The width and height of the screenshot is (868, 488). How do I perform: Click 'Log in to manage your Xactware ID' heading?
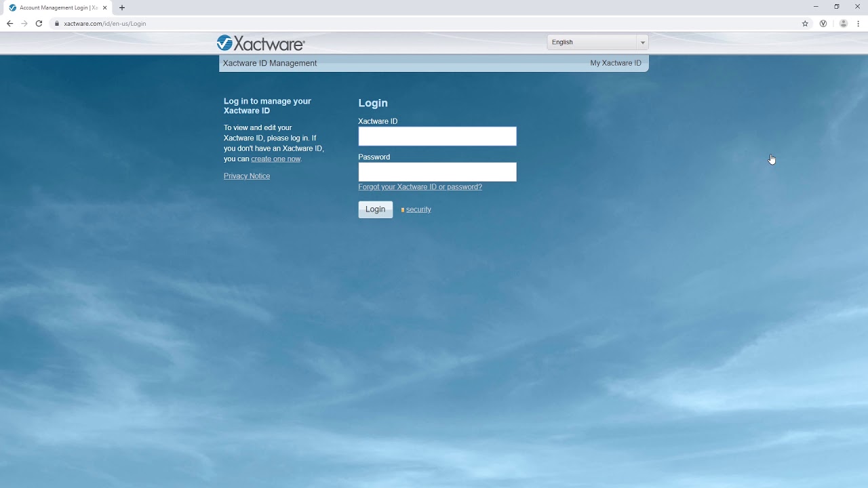pos(267,106)
